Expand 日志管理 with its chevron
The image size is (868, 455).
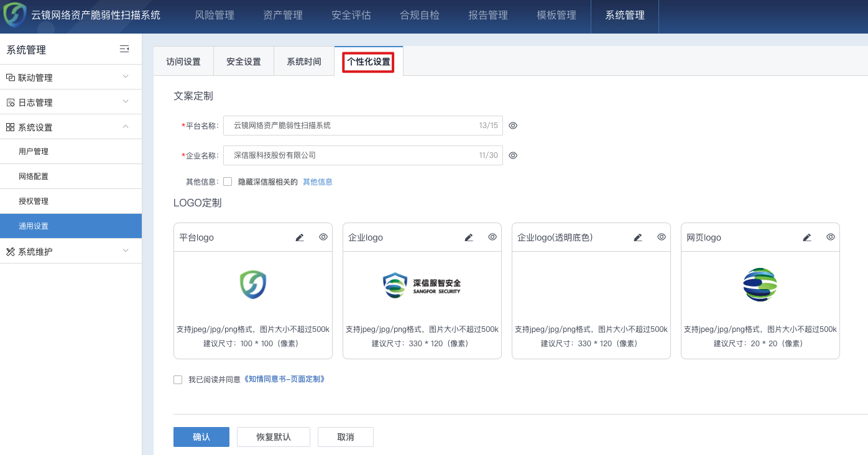[126, 101]
